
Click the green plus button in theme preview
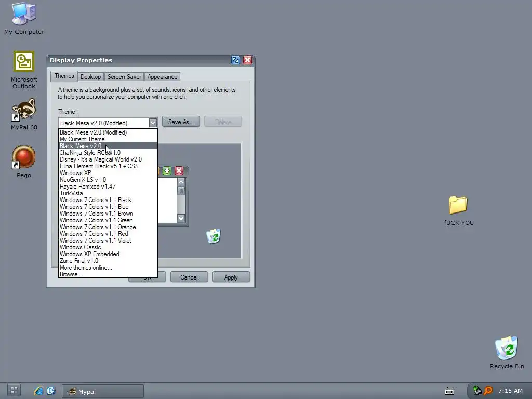[x=167, y=170]
